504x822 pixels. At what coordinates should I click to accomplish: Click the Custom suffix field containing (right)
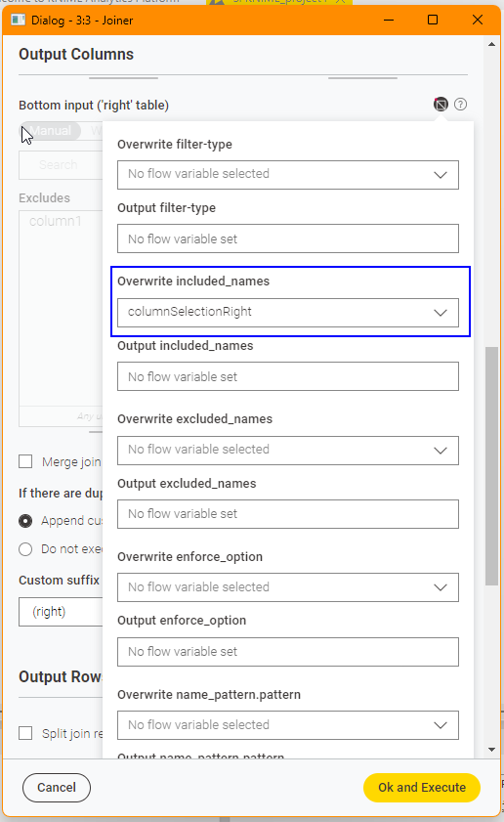pyautogui.click(x=61, y=612)
